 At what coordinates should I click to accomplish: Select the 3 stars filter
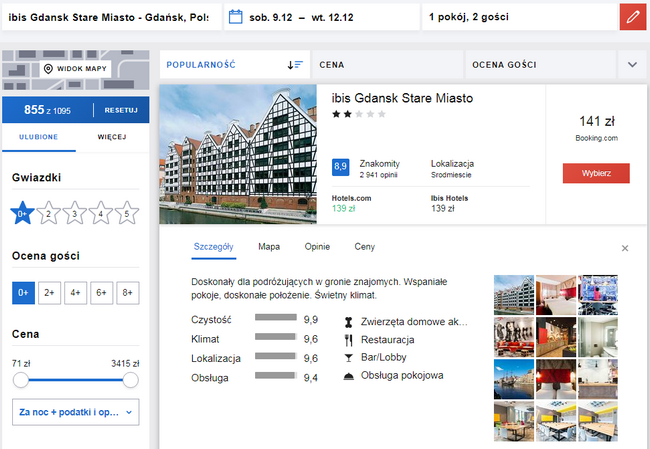75,213
